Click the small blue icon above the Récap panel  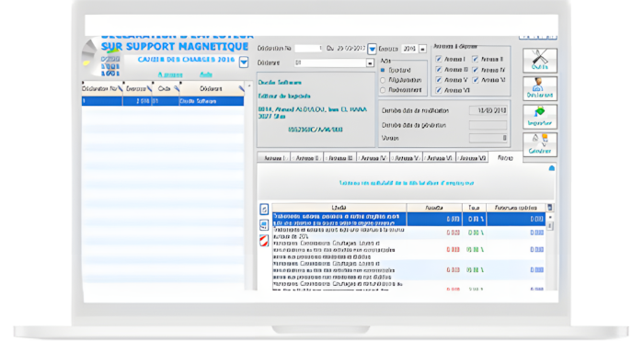[552, 168]
